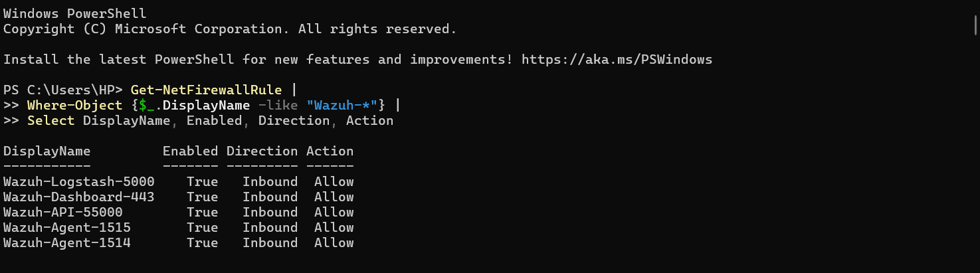
Task: Select the Wazuh-Dashboard-443 rule name
Action: tap(78, 197)
